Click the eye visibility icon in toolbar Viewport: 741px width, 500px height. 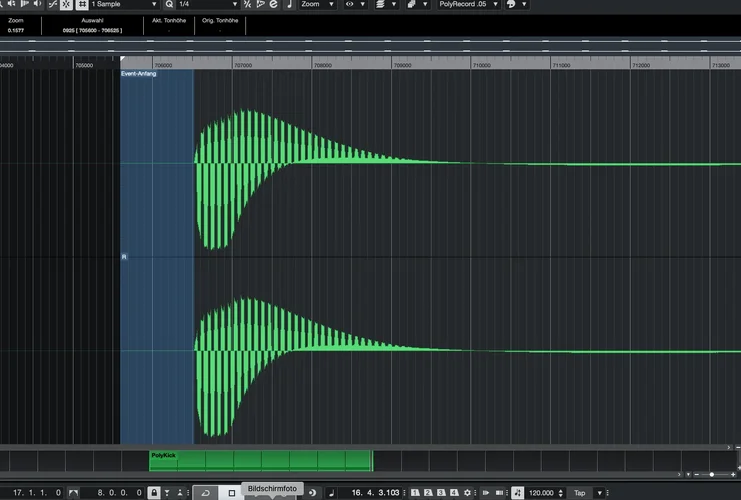point(349,4)
